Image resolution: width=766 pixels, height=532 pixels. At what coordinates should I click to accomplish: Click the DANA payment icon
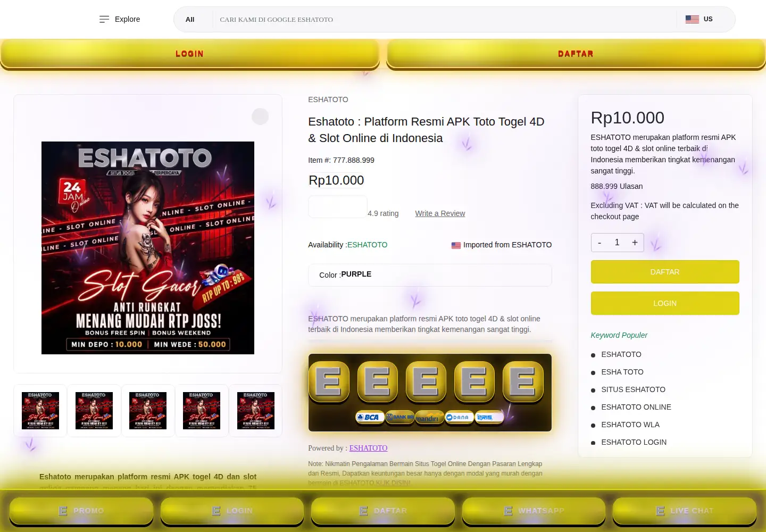(x=459, y=417)
